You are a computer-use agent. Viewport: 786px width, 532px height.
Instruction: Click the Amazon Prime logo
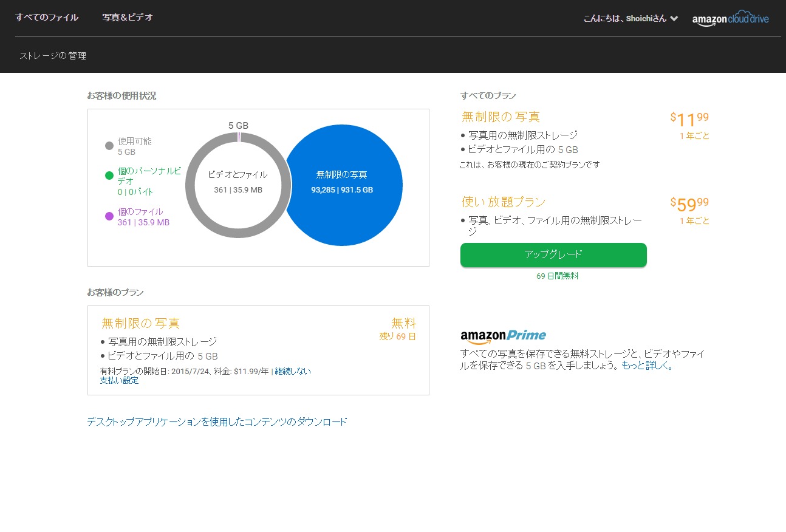coord(503,336)
